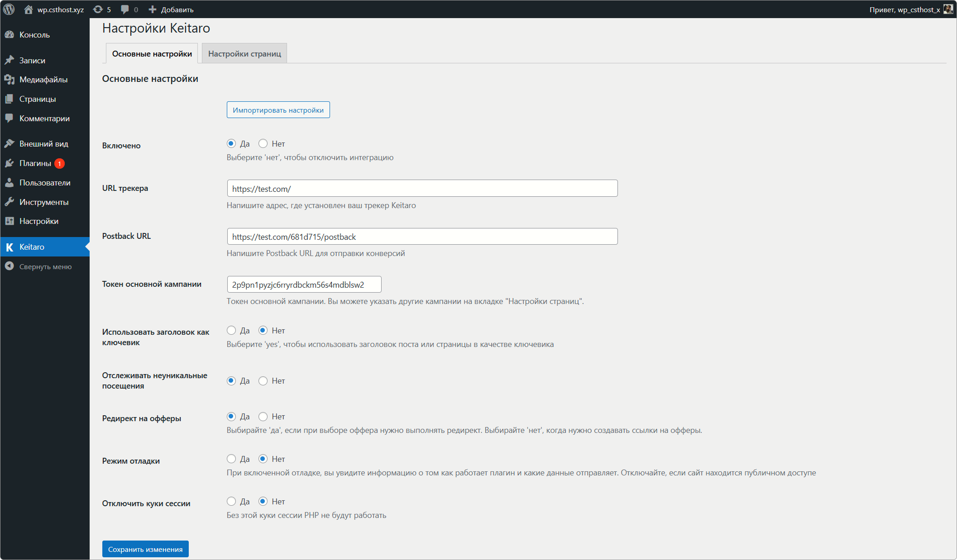957x560 pixels.
Task: Click the plus icon beside Добавить
Action: (153, 9)
